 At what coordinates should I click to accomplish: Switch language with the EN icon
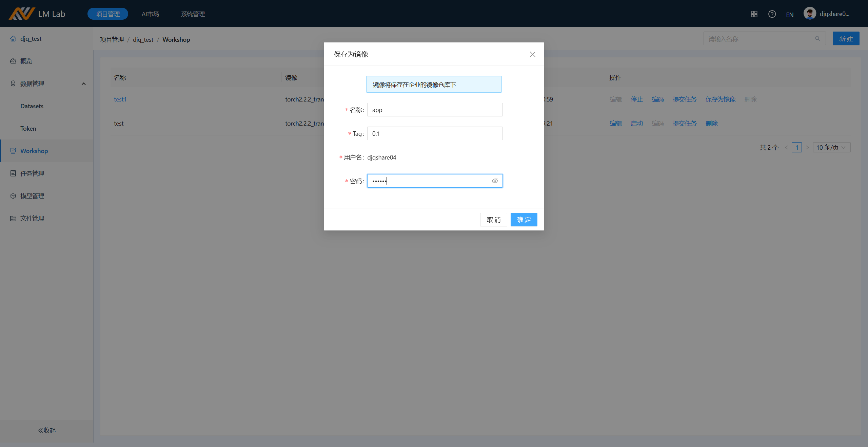tap(790, 15)
